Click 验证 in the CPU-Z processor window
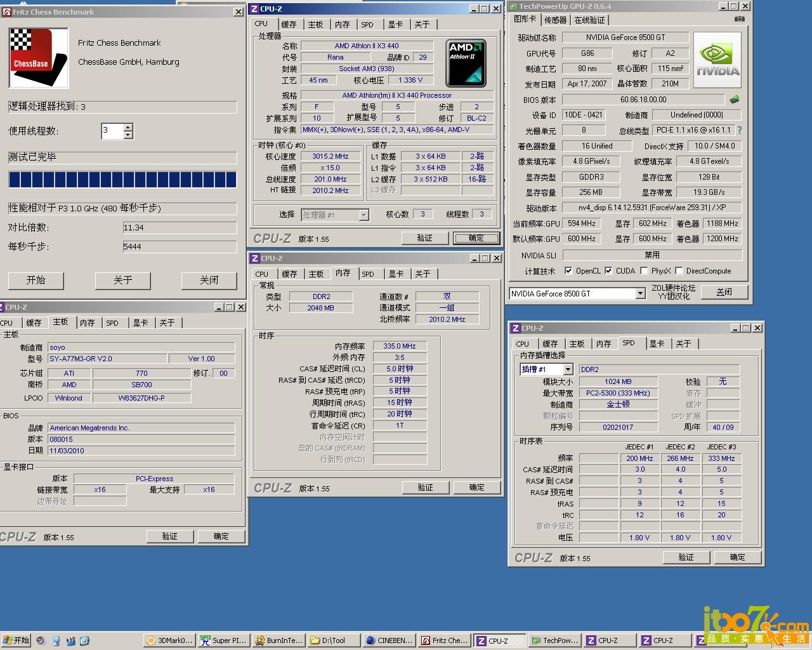This screenshot has width=812, height=650. click(x=425, y=238)
